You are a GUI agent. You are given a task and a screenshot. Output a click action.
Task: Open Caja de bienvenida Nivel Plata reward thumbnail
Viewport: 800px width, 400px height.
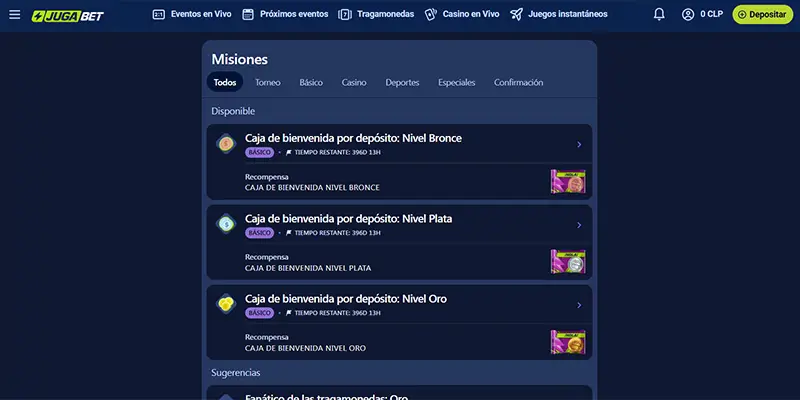[x=568, y=262]
